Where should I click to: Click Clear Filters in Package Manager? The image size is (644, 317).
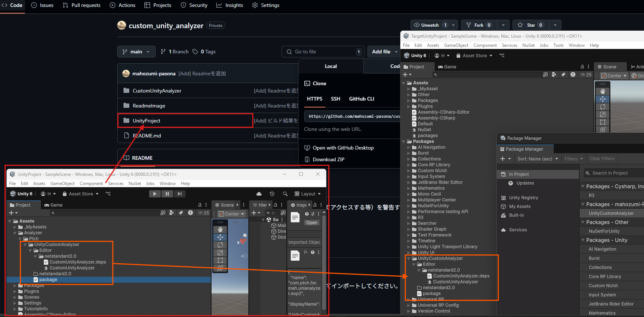(602, 159)
